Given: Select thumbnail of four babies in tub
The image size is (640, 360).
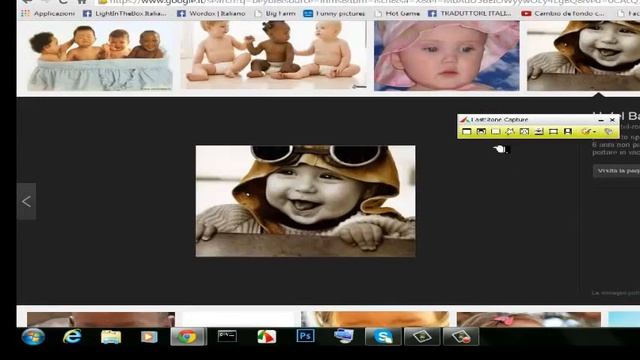Looking at the screenshot, I should tap(100, 56).
